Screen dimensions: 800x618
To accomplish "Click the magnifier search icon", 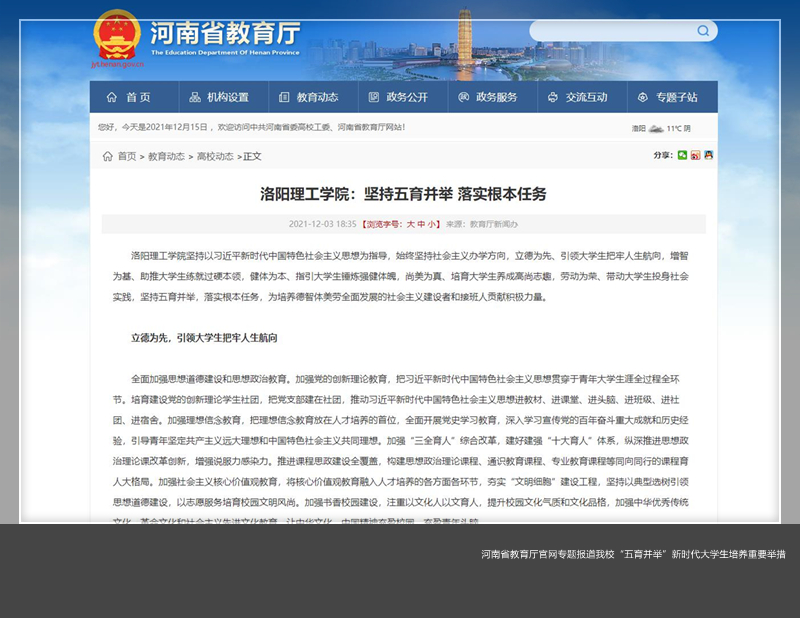I will pos(703,31).
